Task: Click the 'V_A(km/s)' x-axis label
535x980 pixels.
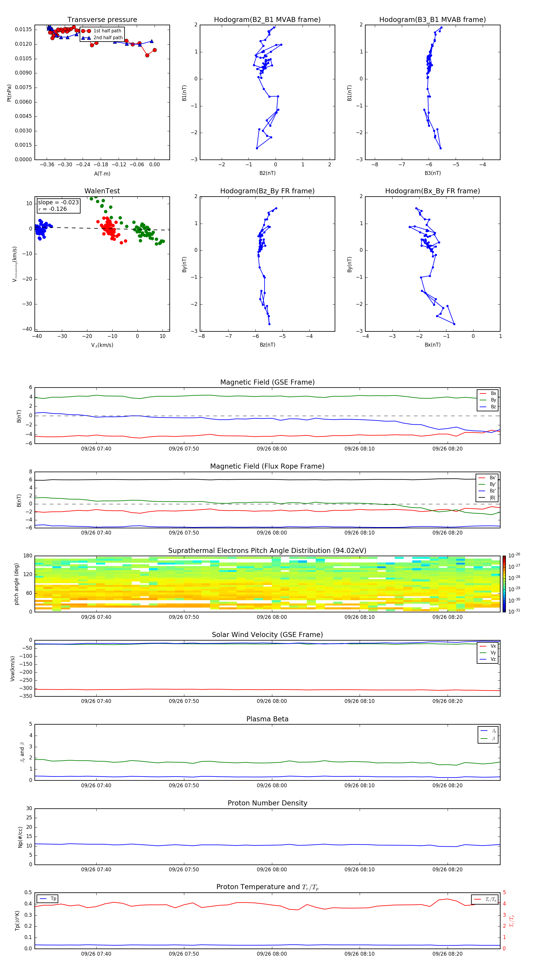Action: click(102, 345)
